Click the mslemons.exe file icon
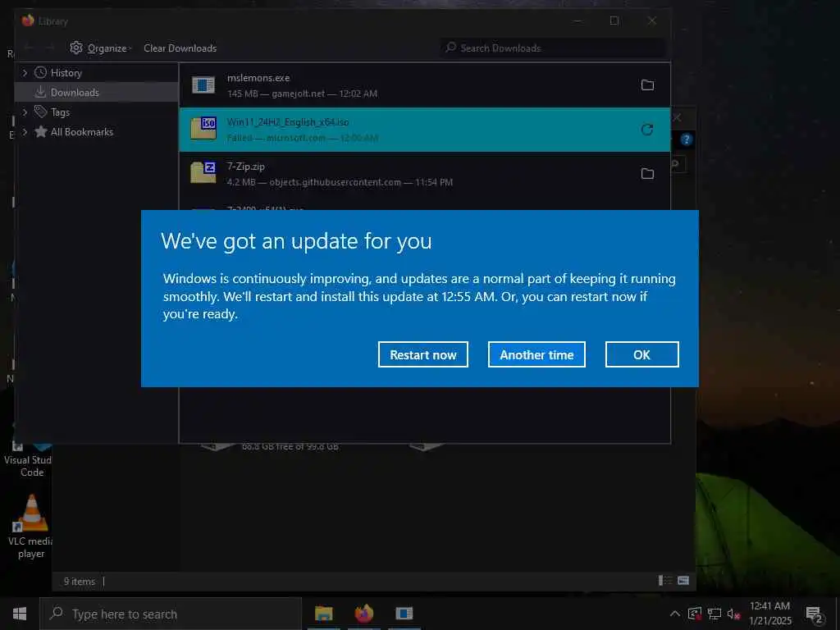 pyautogui.click(x=203, y=85)
